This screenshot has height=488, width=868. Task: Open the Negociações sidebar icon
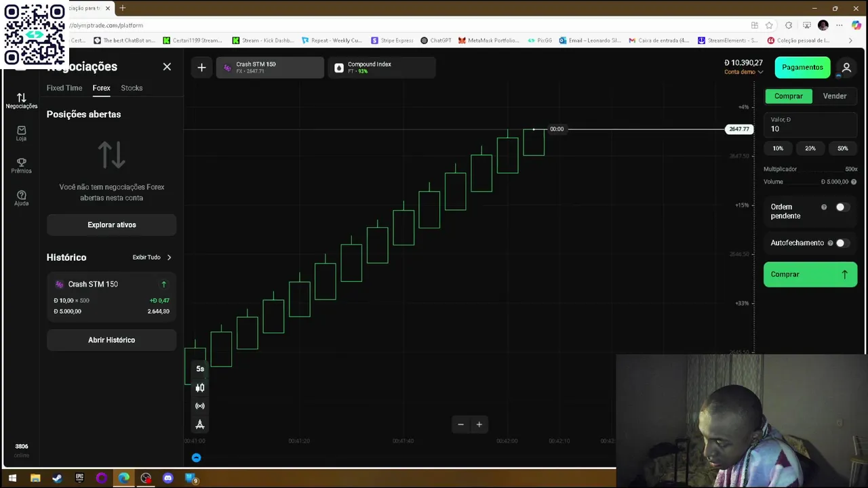tap(21, 100)
